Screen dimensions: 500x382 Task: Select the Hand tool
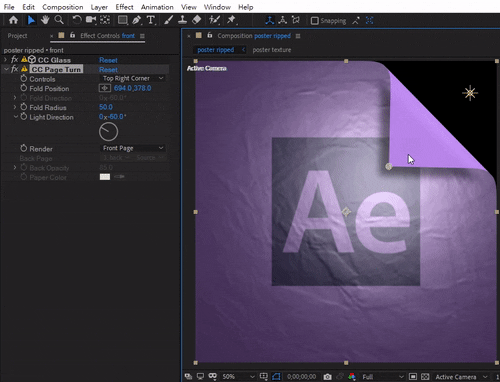tap(45, 20)
